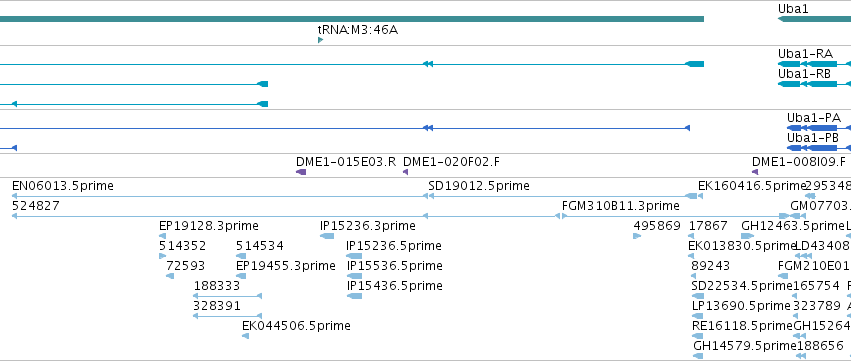The height and width of the screenshot is (361, 851).
Task: Select the DME1-020F02.F purple marker
Action: (x=405, y=172)
